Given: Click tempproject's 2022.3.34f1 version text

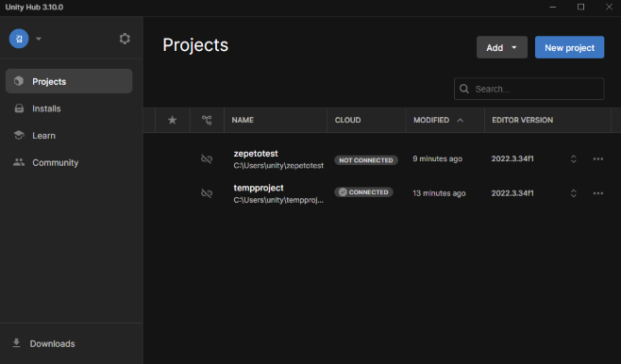Looking at the screenshot, I should point(512,193).
